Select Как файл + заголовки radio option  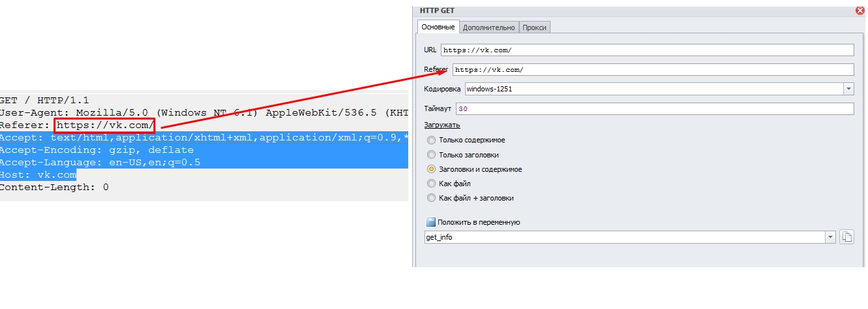point(431,198)
